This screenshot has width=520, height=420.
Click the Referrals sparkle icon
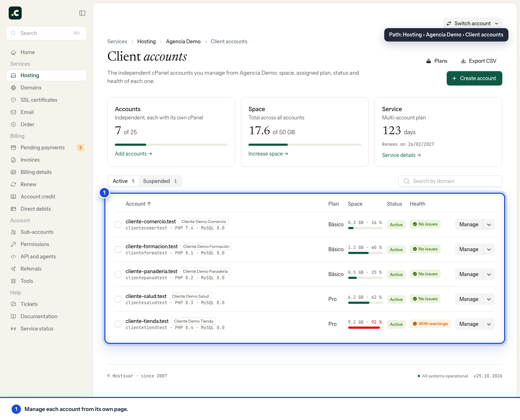point(13,269)
